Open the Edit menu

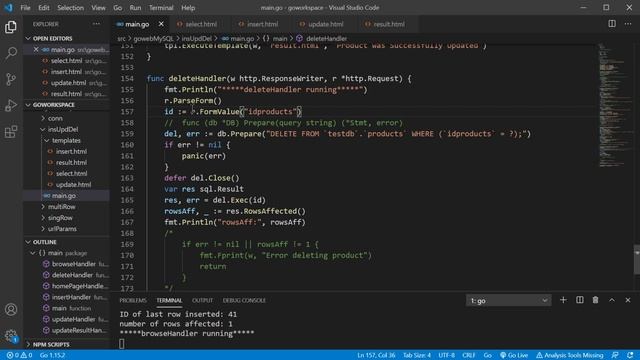[x=44, y=8]
